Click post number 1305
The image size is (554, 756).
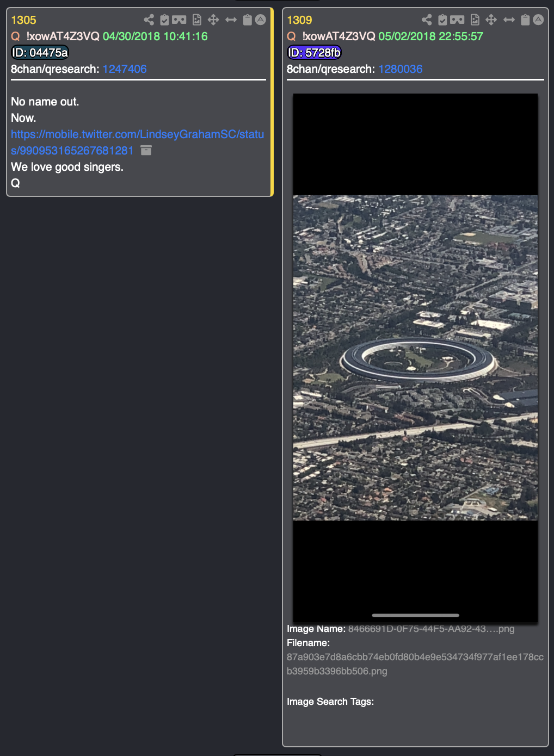23,20
